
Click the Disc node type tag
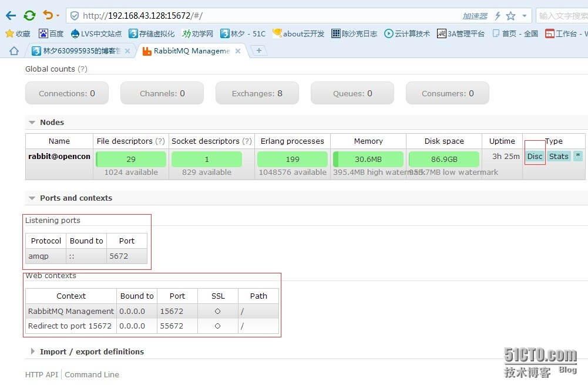coord(535,157)
